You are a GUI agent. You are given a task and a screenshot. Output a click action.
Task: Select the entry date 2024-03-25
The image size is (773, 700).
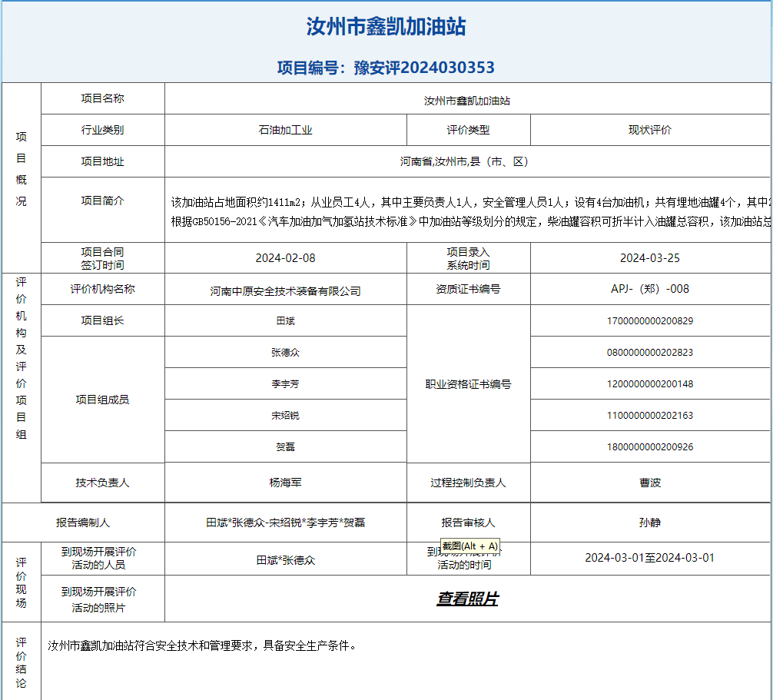[650, 258]
